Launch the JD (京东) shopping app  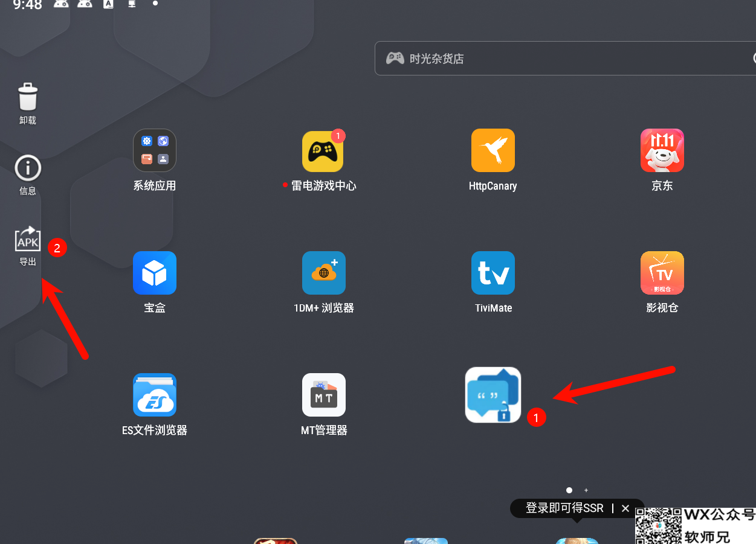pos(662,151)
